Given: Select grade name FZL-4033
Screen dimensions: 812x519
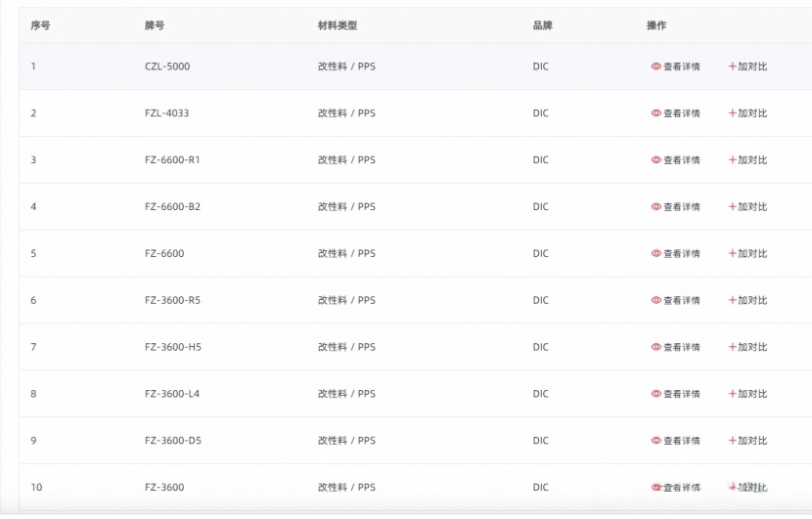Looking at the screenshot, I should click(x=166, y=113).
